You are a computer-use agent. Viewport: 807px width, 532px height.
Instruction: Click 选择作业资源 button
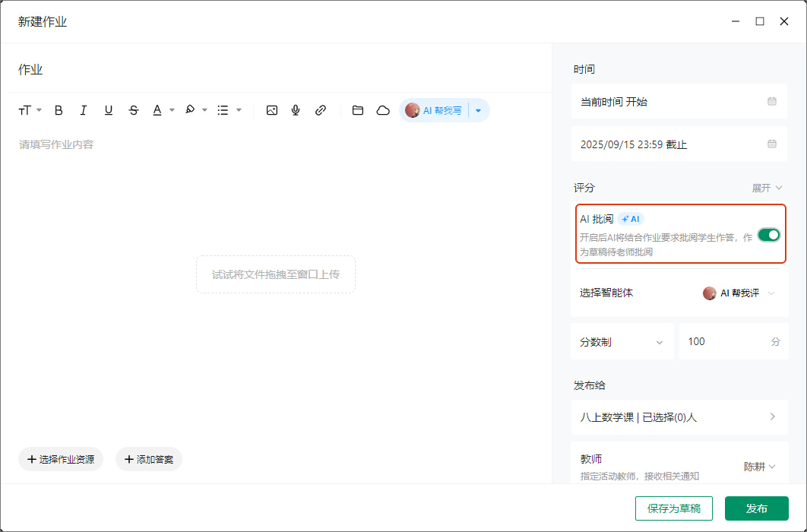pos(61,459)
